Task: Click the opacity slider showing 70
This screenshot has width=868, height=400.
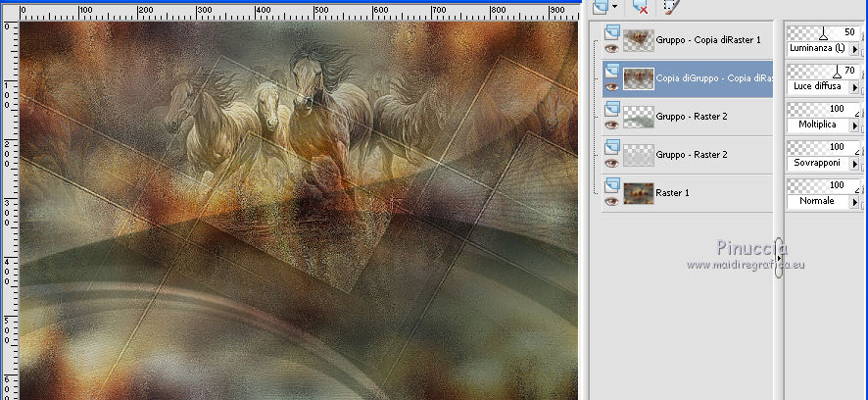Action: (x=823, y=72)
